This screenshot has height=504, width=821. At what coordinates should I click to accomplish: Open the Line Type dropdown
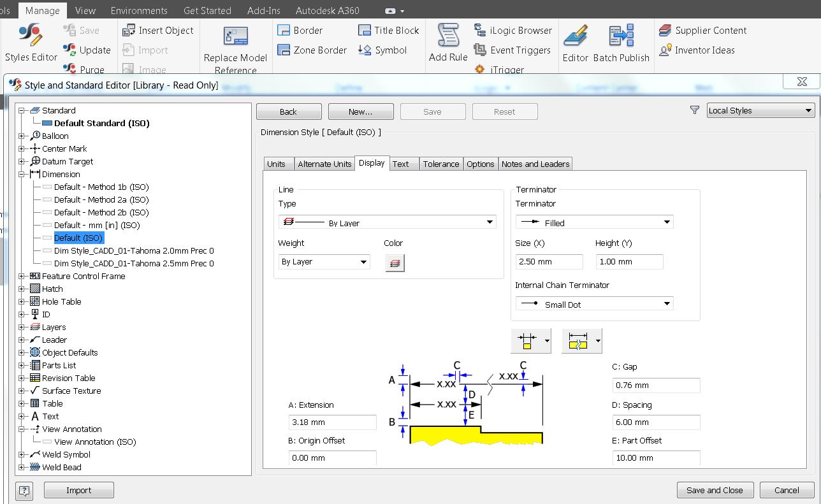(x=387, y=222)
